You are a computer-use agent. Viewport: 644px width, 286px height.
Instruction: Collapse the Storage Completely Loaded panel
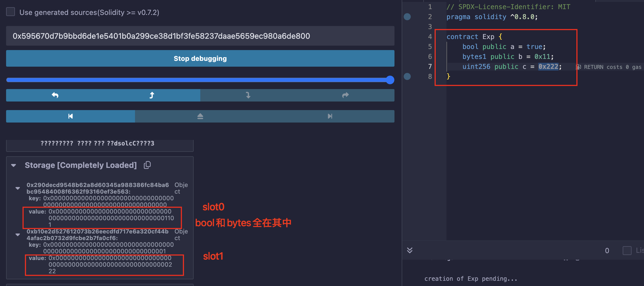14,165
